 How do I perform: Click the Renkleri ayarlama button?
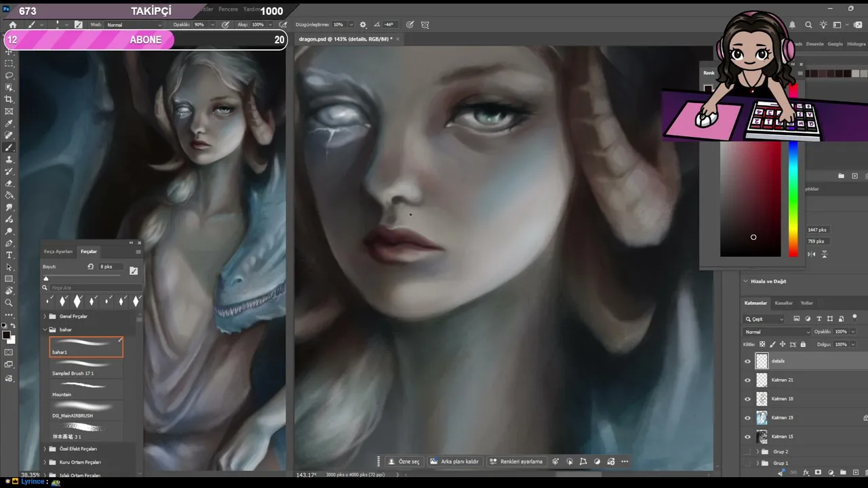point(516,462)
